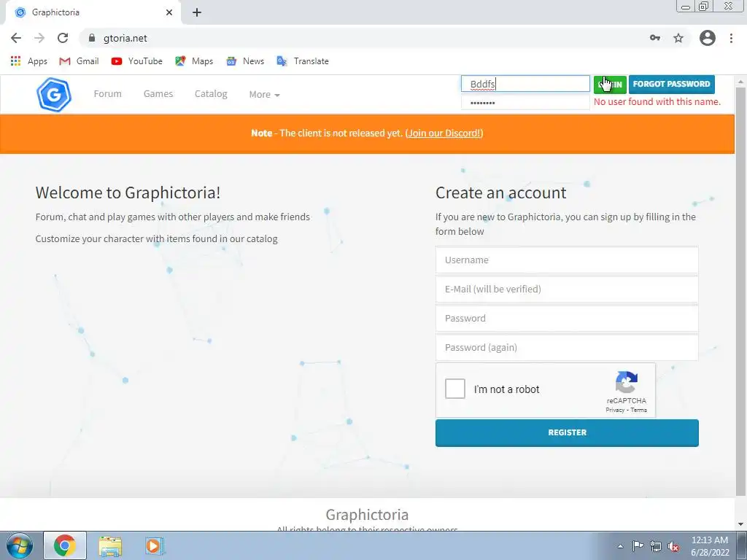Focus the registration Password field
The height and width of the screenshot is (560, 747).
pos(567,318)
